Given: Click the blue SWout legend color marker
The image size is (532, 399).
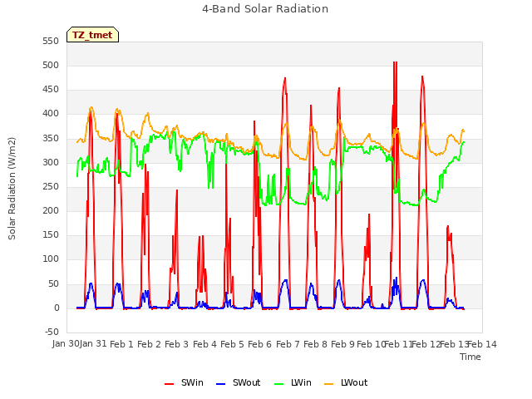Looking at the screenshot, I should coord(220,384).
